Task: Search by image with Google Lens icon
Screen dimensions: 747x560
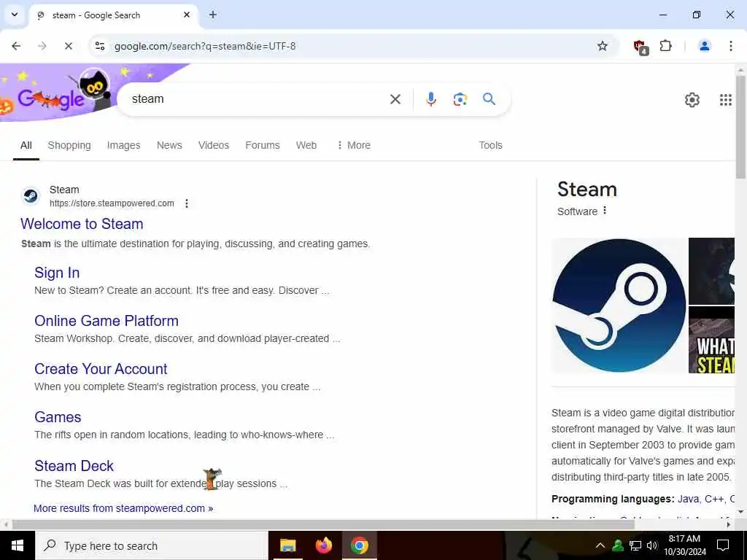Action: [460, 99]
